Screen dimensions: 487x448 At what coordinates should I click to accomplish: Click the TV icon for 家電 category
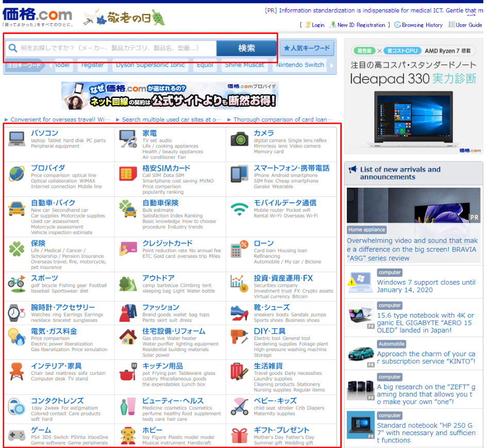128,139
